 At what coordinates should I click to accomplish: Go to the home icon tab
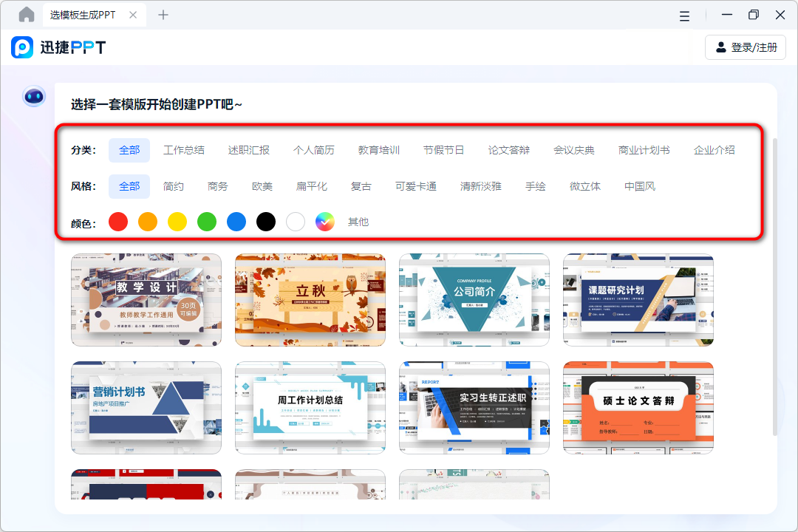click(27, 15)
